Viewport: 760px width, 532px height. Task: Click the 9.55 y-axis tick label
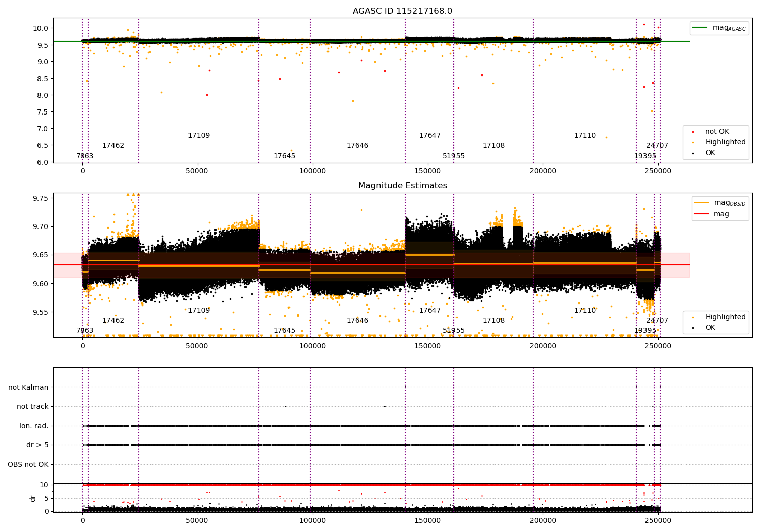point(41,312)
